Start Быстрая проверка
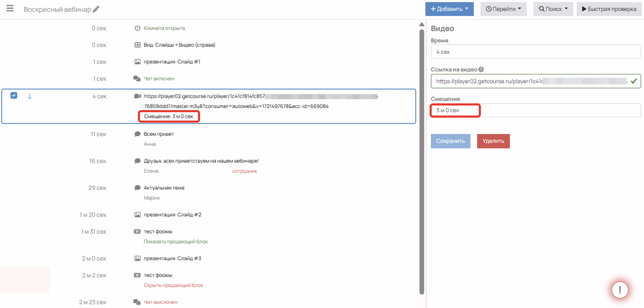This screenshot has height=308, width=644. pyautogui.click(x=609, y=9)
